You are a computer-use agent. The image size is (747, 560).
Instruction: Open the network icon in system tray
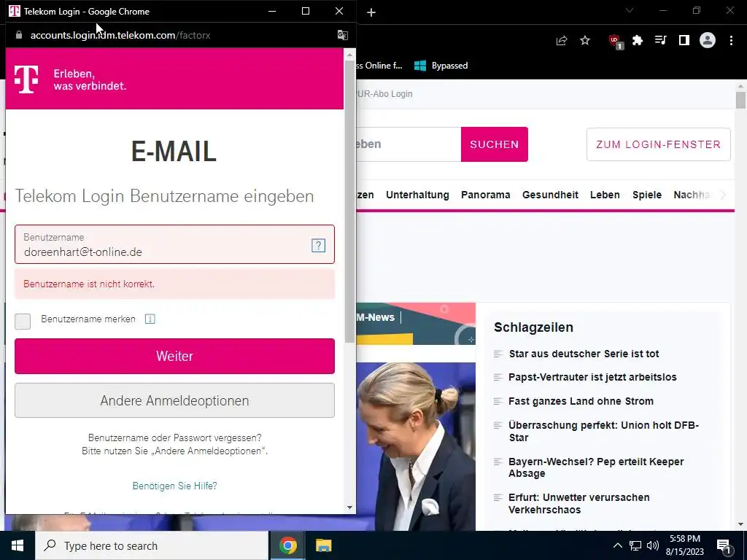click(635, 545)
